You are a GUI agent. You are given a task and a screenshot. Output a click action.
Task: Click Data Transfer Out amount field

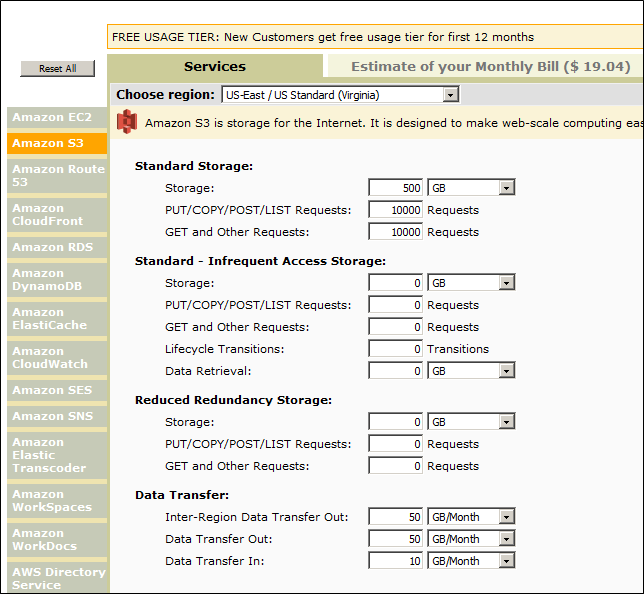396,539
